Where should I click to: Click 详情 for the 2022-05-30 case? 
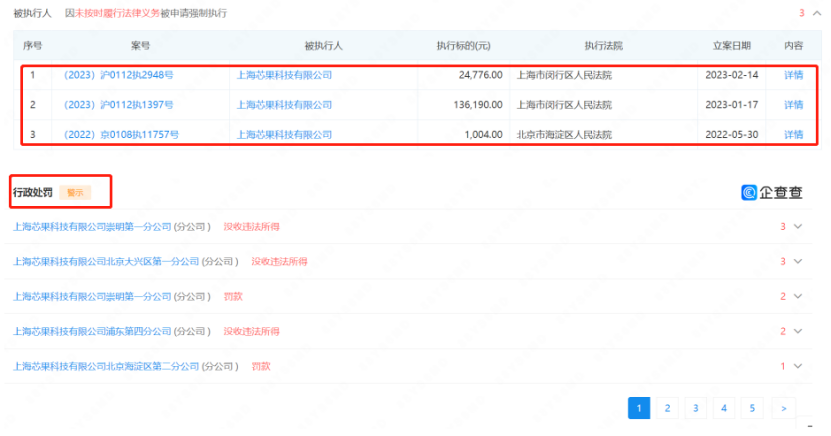point(793,134)
